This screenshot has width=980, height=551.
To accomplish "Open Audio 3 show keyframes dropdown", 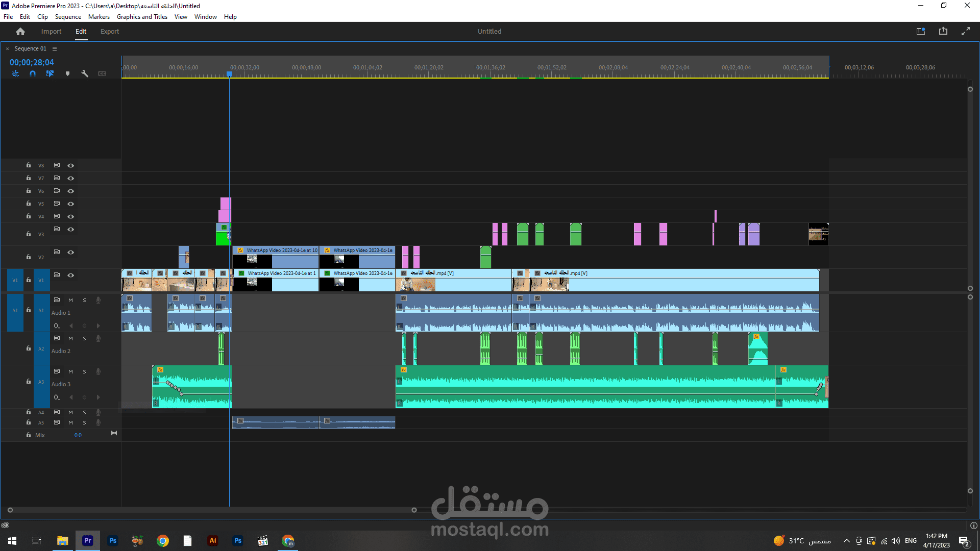I will (x=57, y=397).
